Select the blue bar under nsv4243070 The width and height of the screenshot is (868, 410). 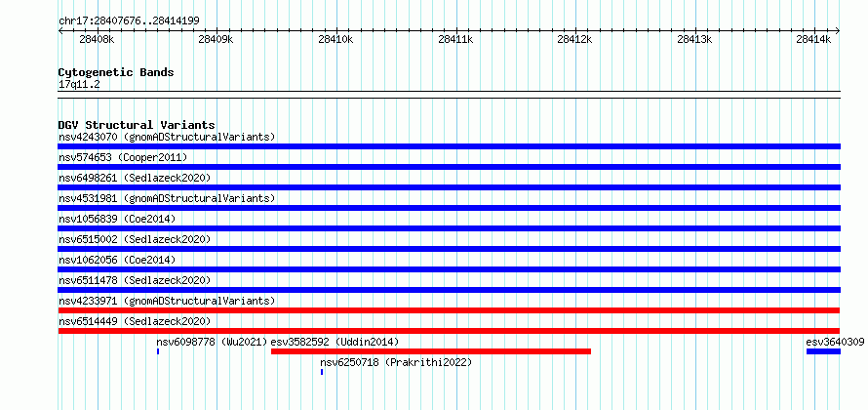click(x=449, y=146)
